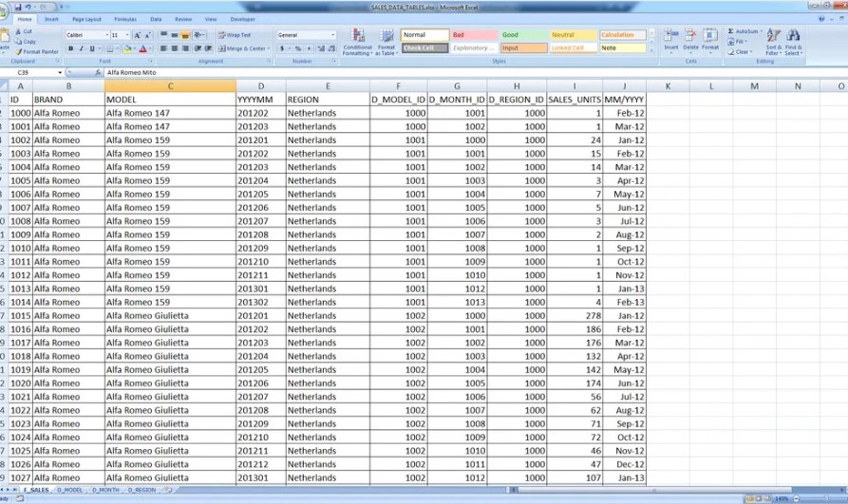Click the Undo arrow icon

(28, 7)
